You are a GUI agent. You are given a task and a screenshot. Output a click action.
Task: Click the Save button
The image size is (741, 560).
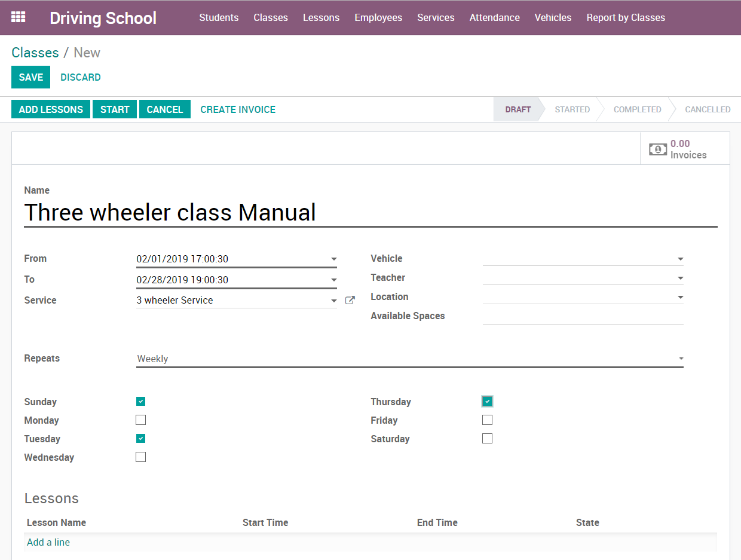[30, 77]
